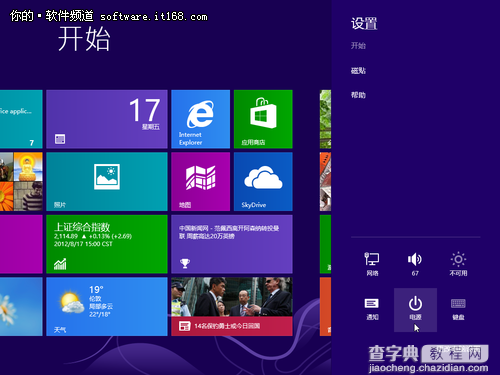Open the magenta tile at left edge

click(x=21, y=244)
